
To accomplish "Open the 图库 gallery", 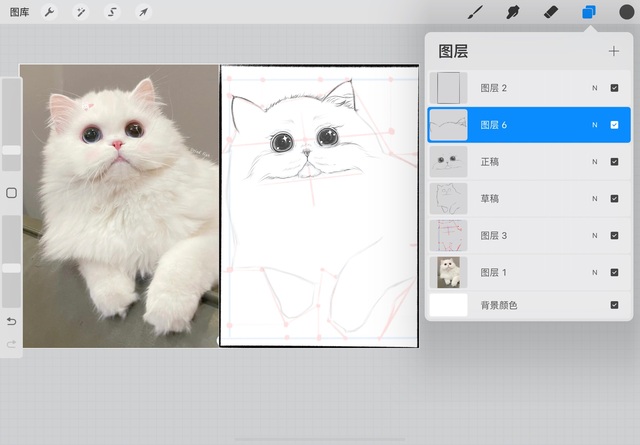I will click(18, 12).
